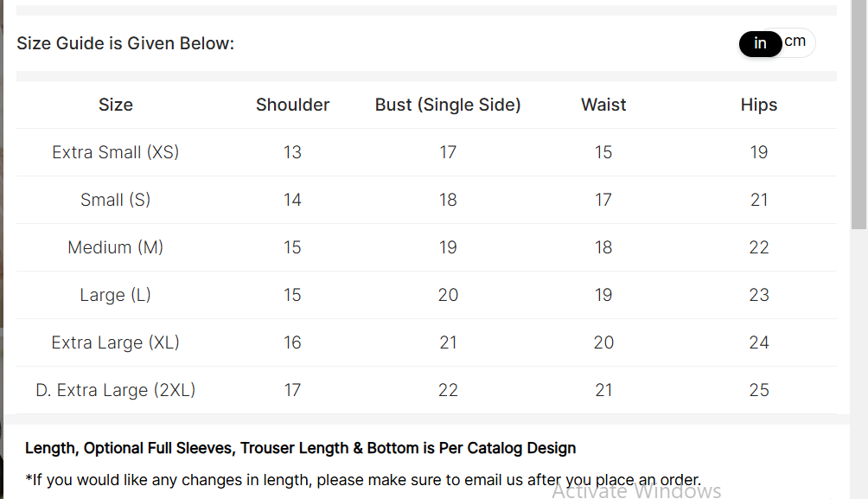
Task: Click the Size column header
Action: point(116,105)
